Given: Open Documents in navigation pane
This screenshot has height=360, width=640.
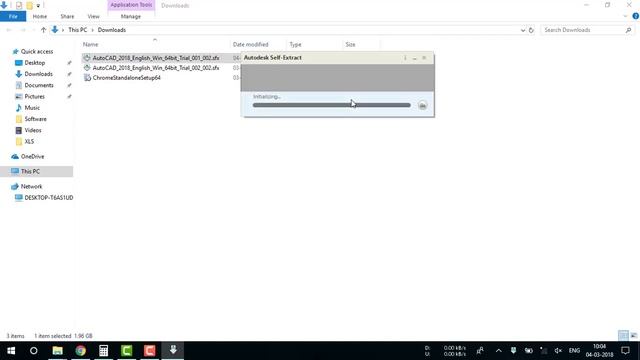Looking at the screenshot, I should (x=39, y=85).
